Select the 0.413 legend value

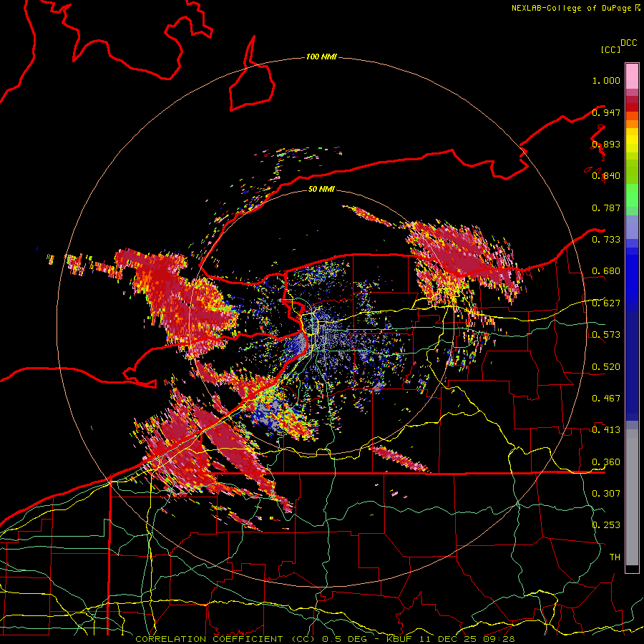(x=606, y=430)
